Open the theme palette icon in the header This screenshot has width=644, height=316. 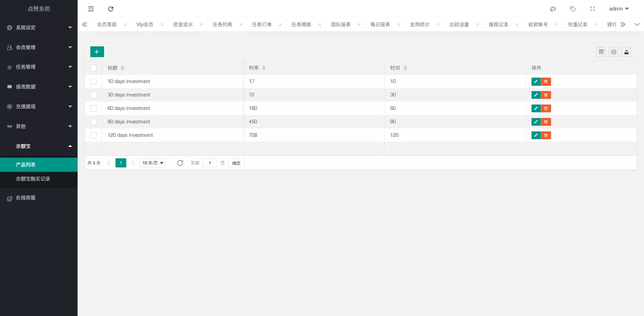click(x=553, y=9)
